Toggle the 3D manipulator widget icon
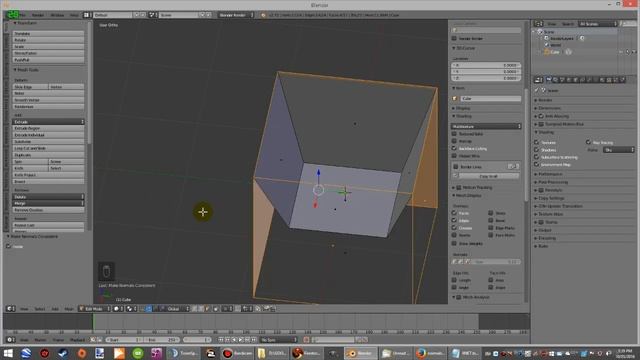640x360 pixels. pyautogui.click(x=149, y=309)
